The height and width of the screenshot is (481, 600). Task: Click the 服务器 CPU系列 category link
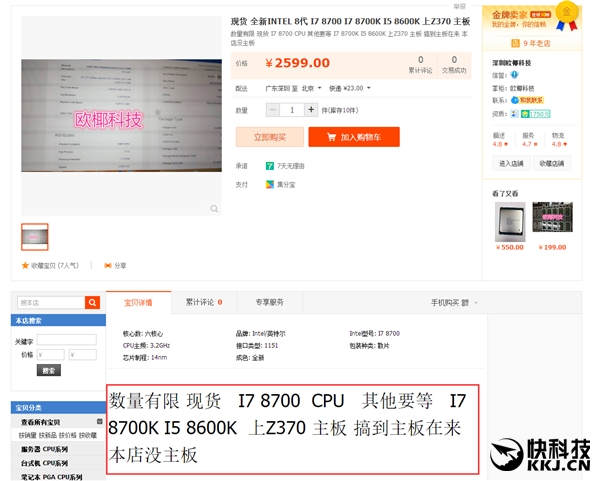(44, 449)
